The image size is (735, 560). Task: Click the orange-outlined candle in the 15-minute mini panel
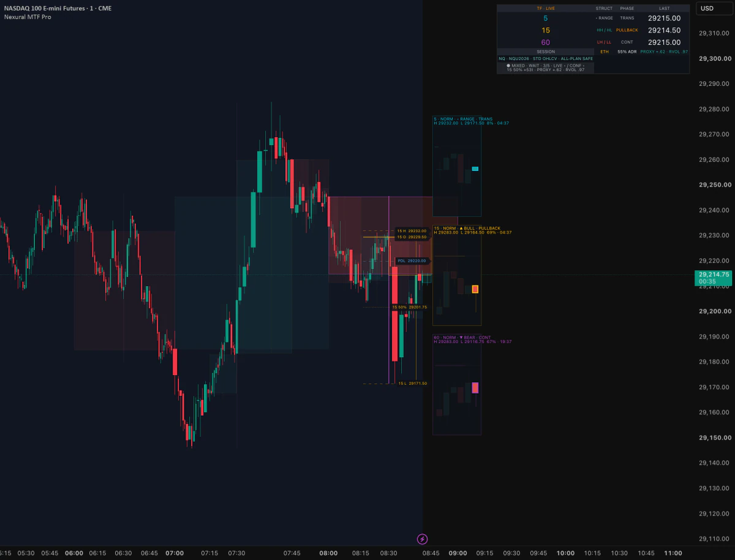click(475, 289)
